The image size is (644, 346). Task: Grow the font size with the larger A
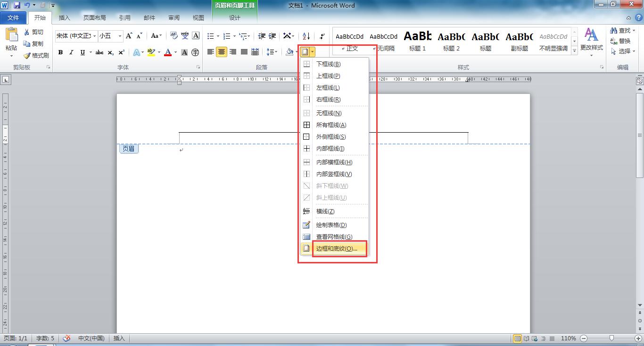[130, 36]
